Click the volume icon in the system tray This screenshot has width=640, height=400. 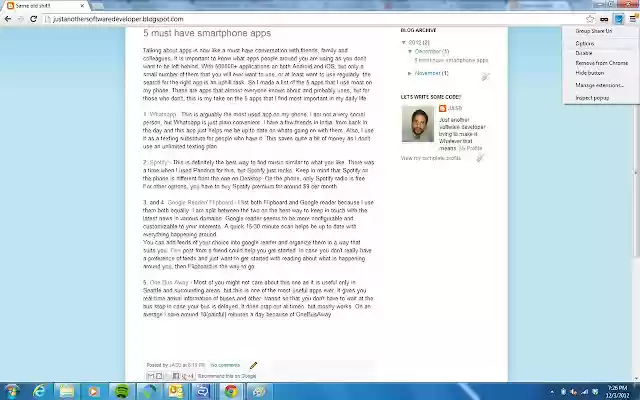pyautogui.click(x=574, y=392)
